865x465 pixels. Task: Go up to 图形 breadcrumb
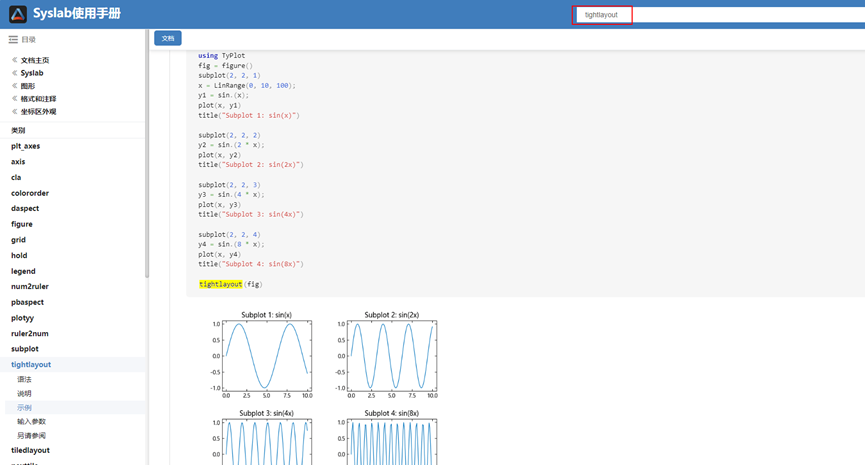[x=28, y=86]
